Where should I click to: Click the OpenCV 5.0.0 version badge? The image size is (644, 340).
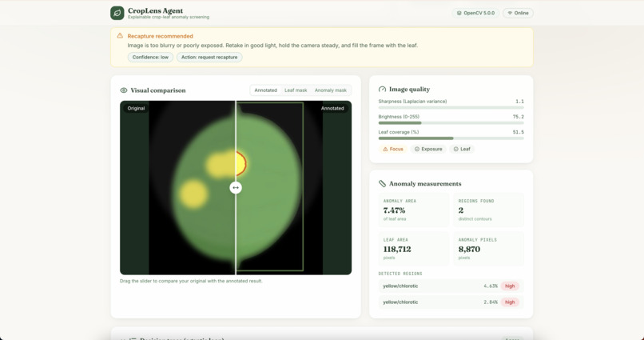click(x=475, y=13)
